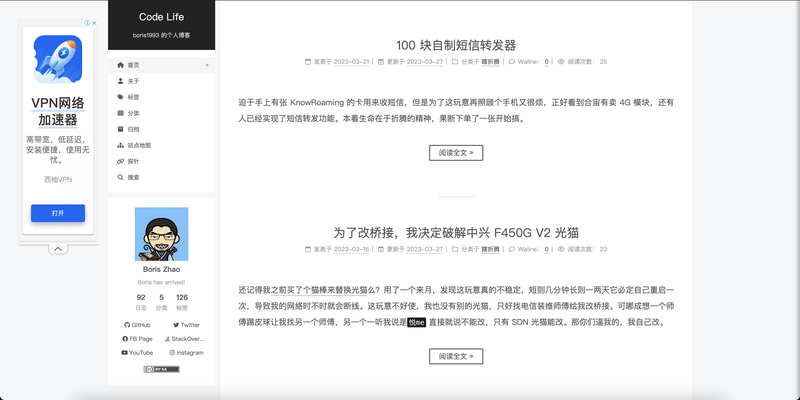This screenshot has height=400, width=800.
Task: Open the 首页 home icon menu item
Action: (x=120, y=65)
